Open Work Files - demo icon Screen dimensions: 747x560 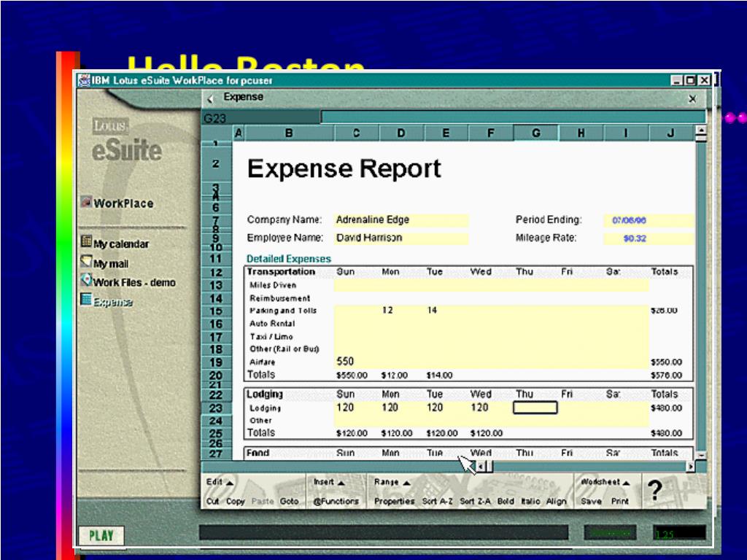86,280
